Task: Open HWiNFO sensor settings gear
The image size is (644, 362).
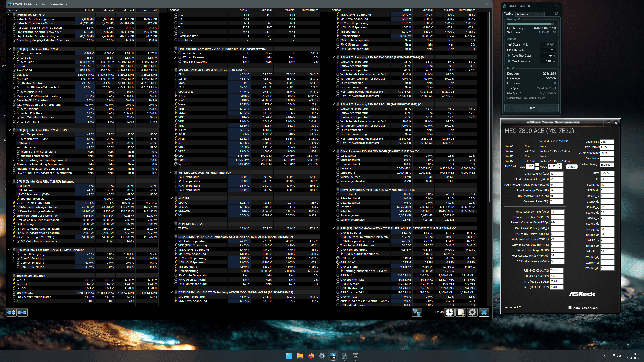Action: [x=472, y=312]
